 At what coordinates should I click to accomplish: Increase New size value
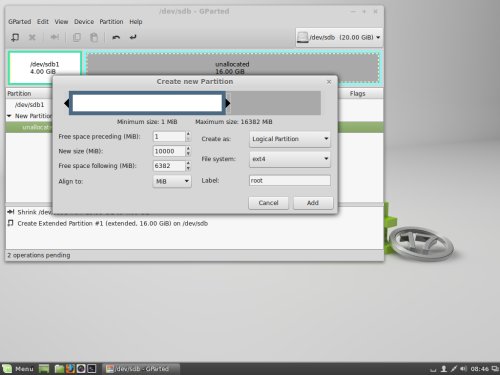(188, 148)
